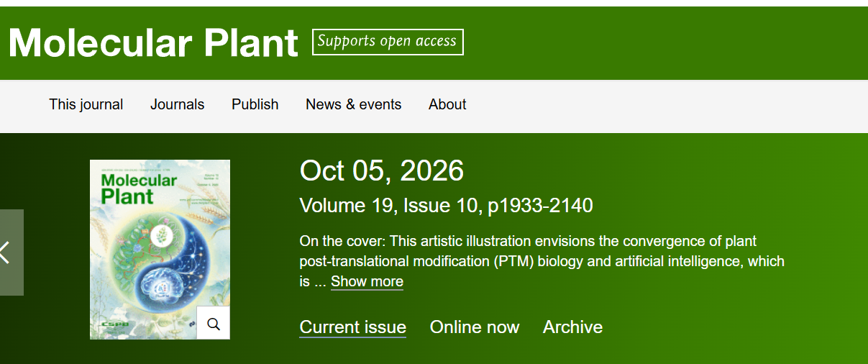
Task: Open the Current issue link
Action: coord(353,327)
